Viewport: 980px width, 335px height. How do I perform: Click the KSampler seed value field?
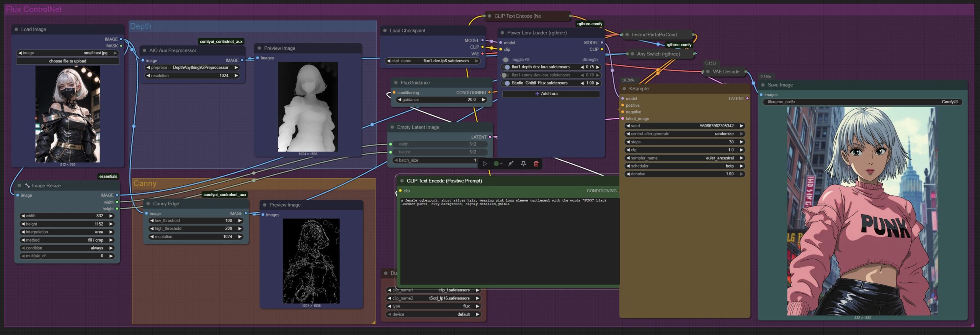[x=685, y=126]
